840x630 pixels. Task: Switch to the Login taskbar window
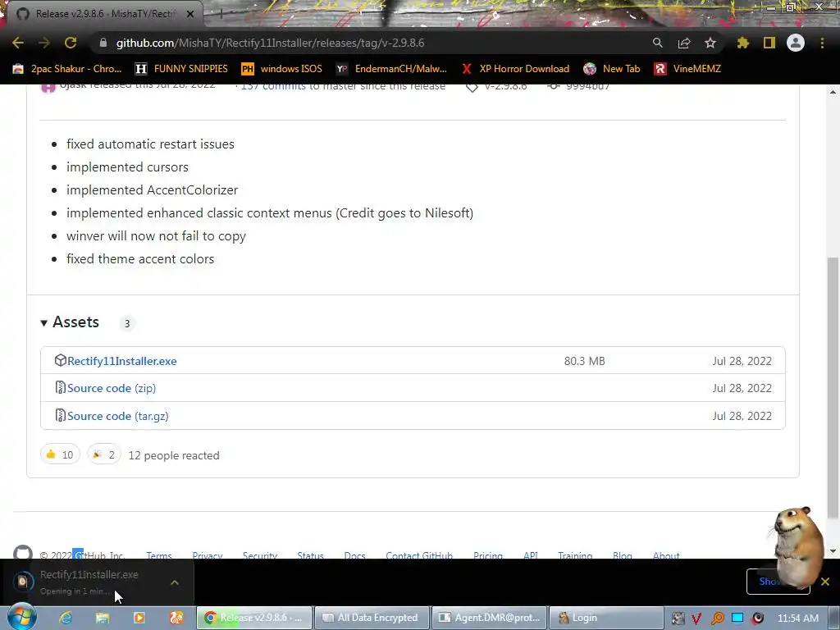[x=606, y=618]
